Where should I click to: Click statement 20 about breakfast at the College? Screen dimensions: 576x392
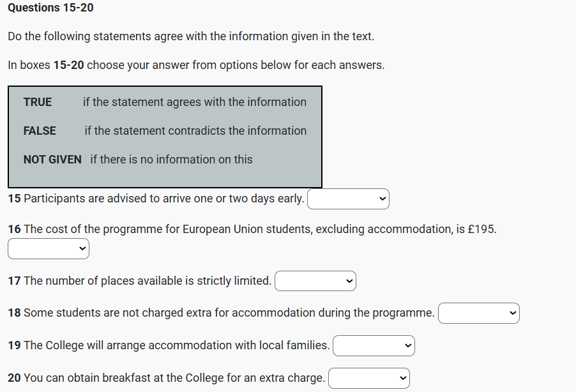167,378
